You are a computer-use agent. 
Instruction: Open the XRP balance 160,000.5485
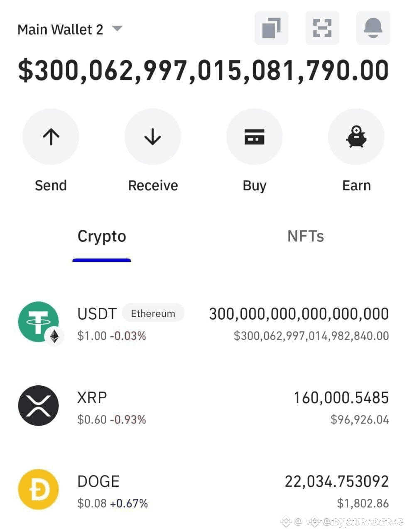coord(341,398)
